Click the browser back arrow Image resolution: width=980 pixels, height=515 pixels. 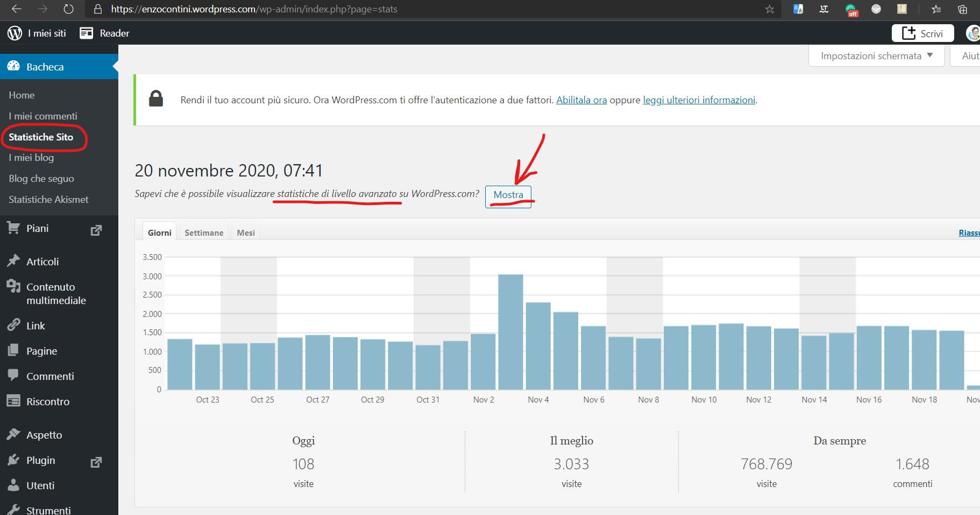(17, 9)
